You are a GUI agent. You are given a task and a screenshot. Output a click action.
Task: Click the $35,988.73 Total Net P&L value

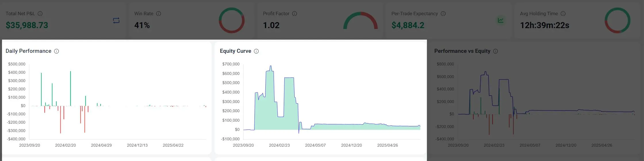point(27,25)
